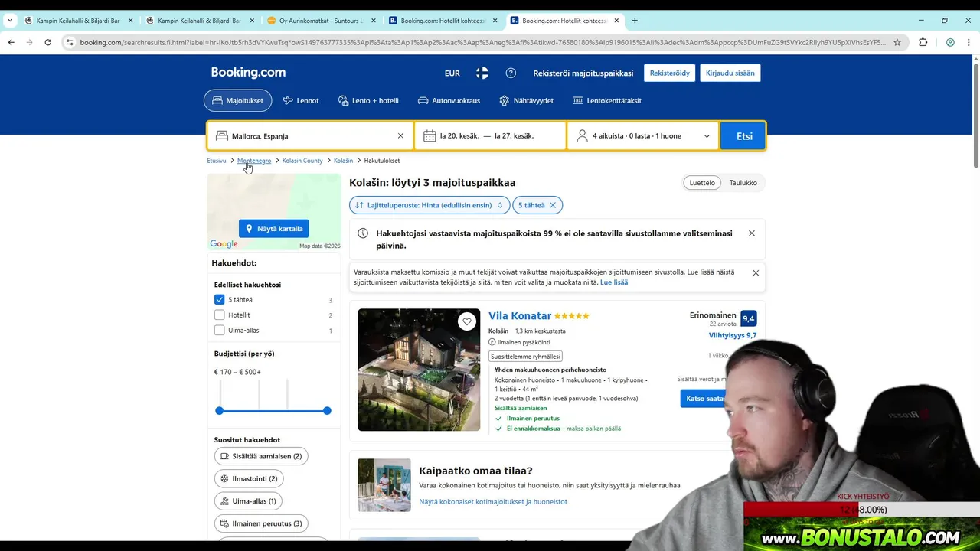Clear the Mallorca, Espanja destination field

[x=400, y=136]
